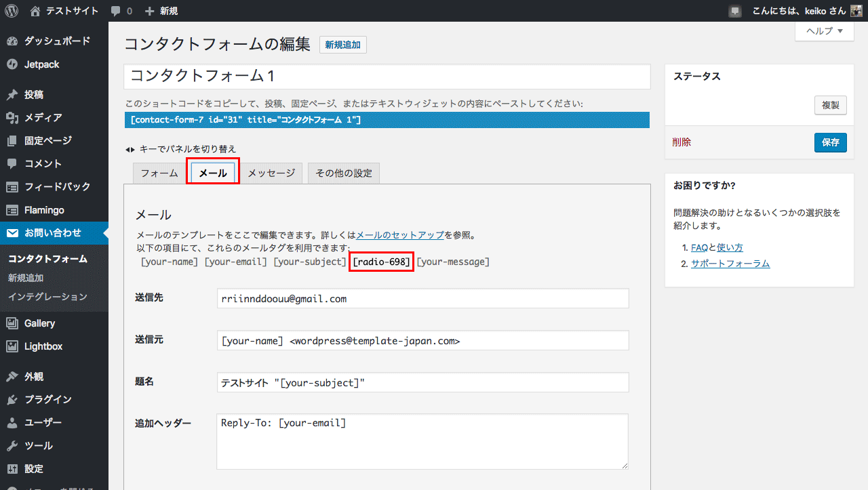
Task: Click the 固定ページ page icon
Action: pyautogui.click(x=12, y=141)
